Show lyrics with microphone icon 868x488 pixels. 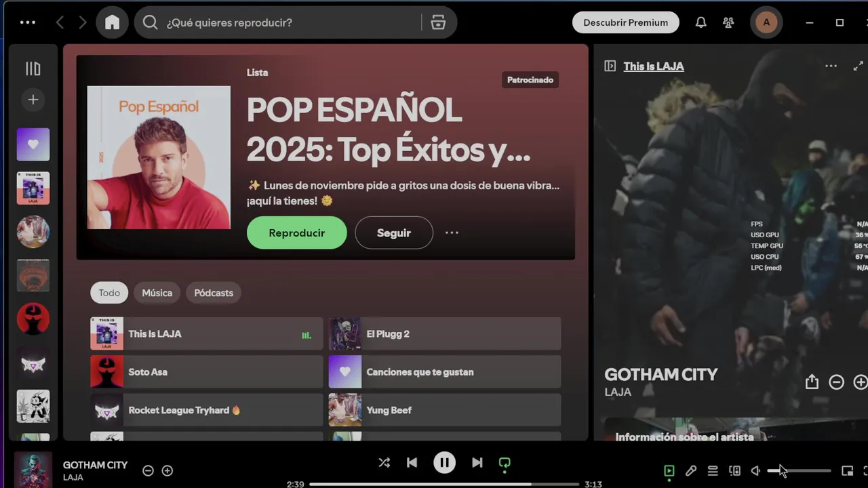[691, 470]
